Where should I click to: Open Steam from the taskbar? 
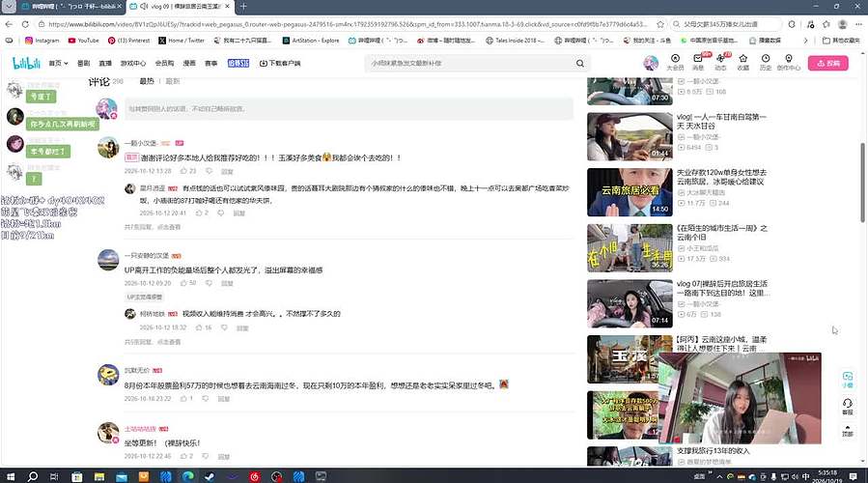(x=210, y=476)
